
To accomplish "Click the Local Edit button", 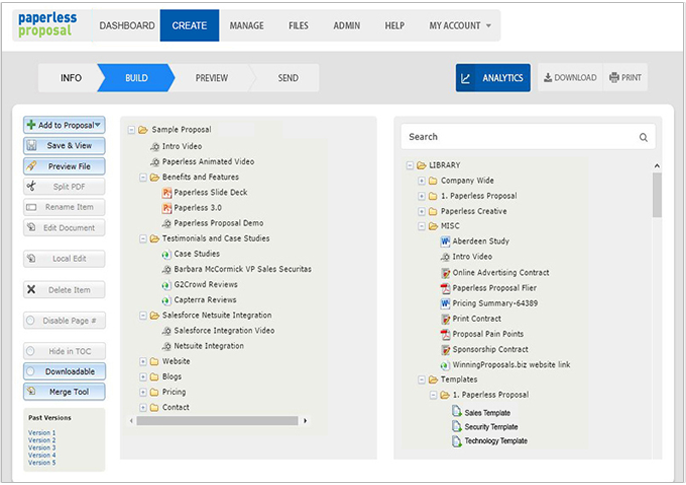I will tap(64, 258).
